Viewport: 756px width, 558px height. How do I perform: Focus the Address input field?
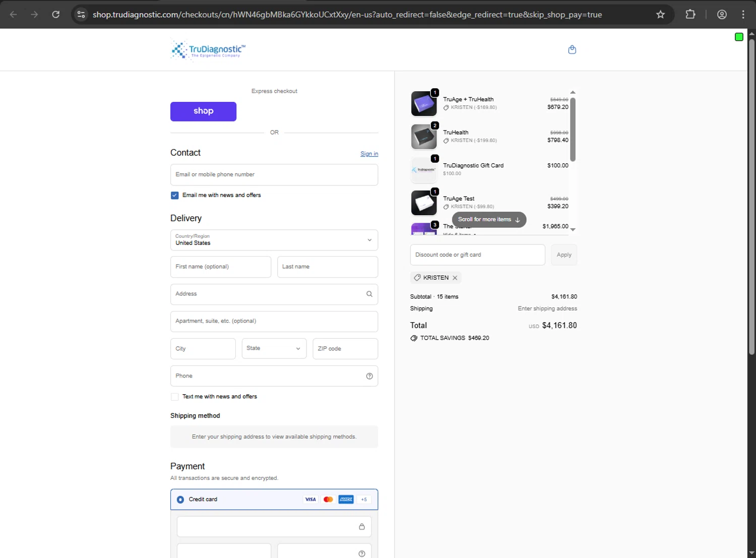[274, 294]
